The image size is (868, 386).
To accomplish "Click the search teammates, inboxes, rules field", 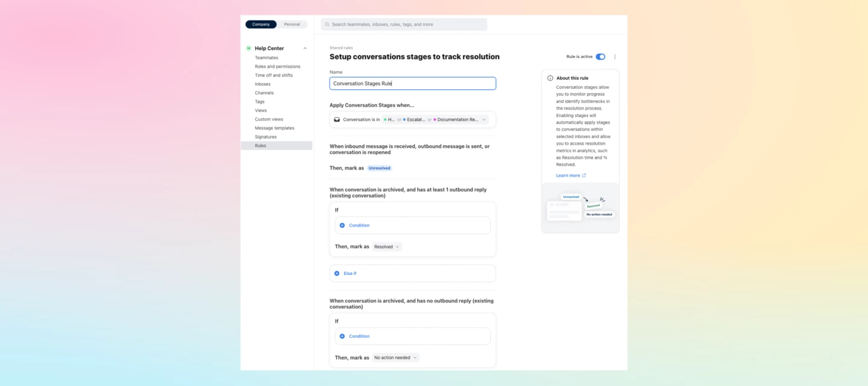I will pyautogui.click(x=404, y=24).
